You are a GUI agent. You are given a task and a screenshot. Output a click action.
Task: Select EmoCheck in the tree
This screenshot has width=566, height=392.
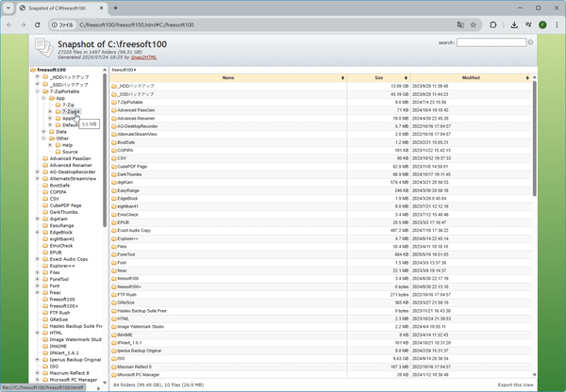tap(61, 246)
